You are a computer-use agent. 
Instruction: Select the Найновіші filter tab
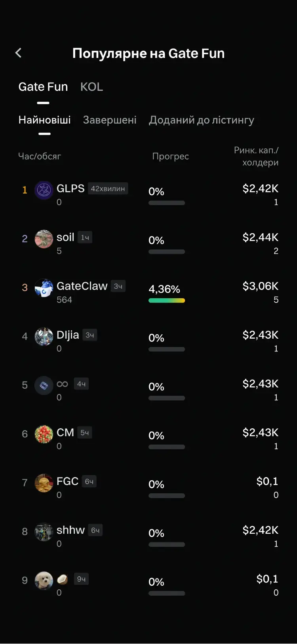pyautogui.click(x=45, y=120)
